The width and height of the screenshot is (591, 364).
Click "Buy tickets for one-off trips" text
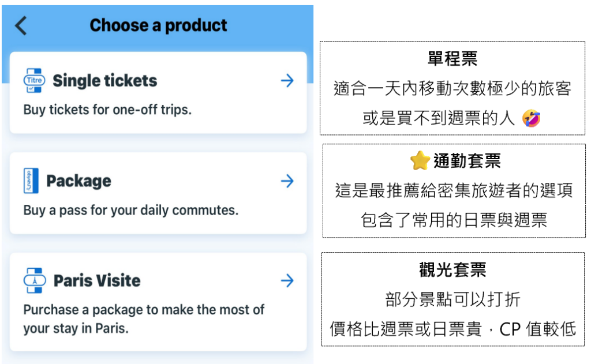(x=107, y=110)
